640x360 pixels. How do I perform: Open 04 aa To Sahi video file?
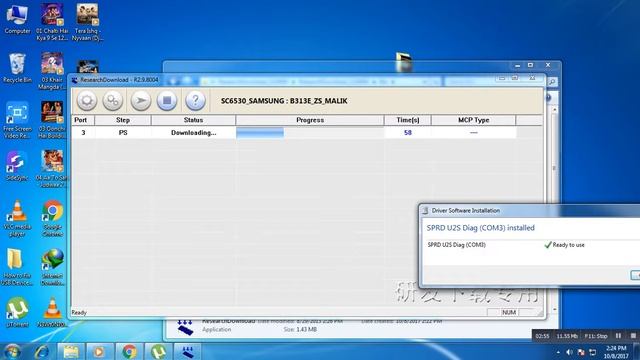(x=52, y=169)
